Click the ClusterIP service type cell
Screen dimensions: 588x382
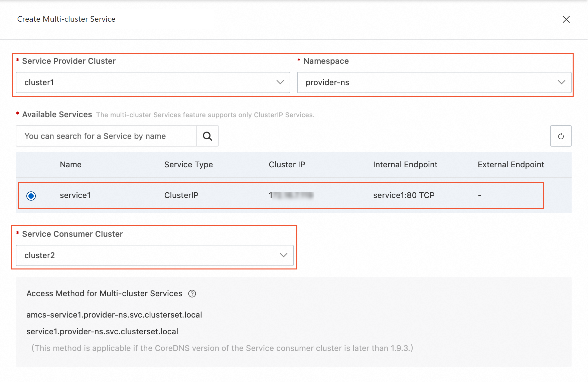pos(181,195)
